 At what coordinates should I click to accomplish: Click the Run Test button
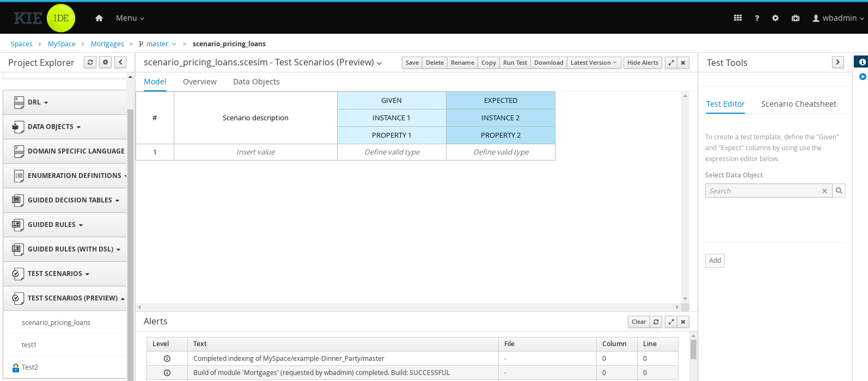tap(515, 63)
